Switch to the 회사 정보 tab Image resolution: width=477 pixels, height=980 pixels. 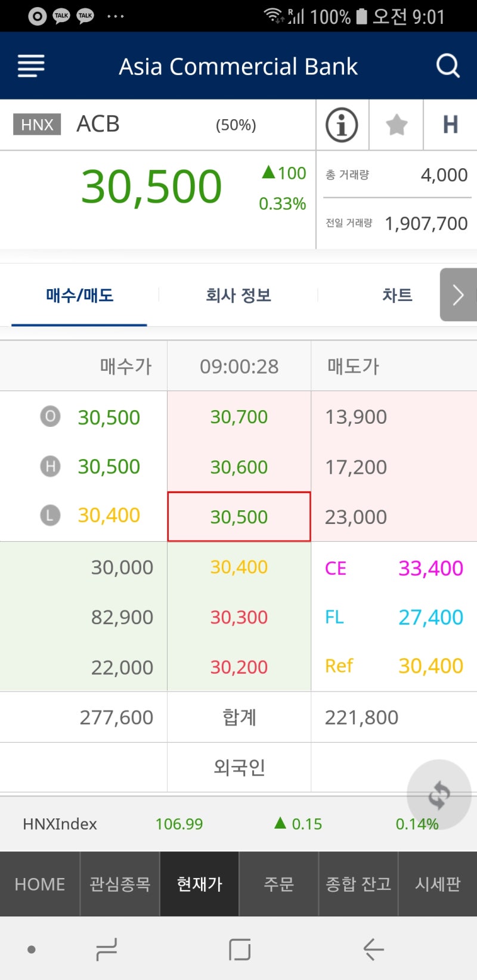(x=238, y=294)
